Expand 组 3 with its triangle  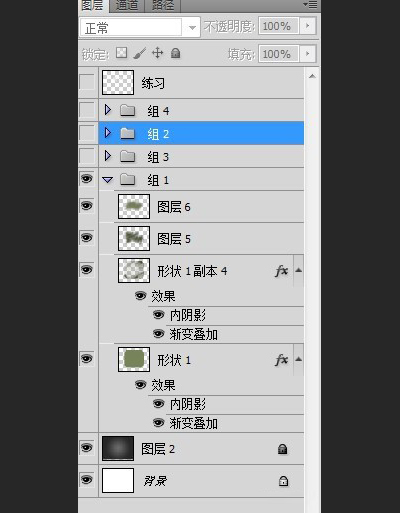pyautogui.click(x=107, y=156)
